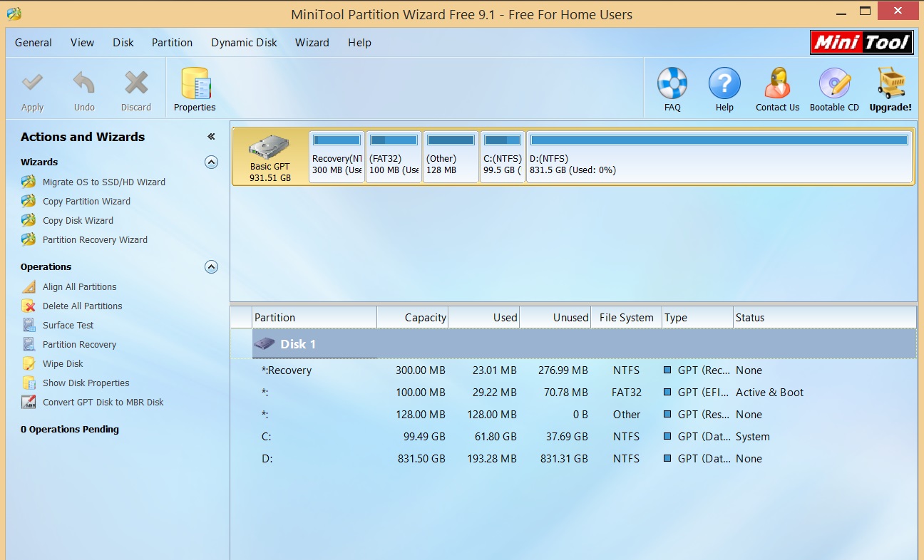Click the application icon in title bar
The width and height of the screenshot is (924, 560).
(x=14, y=14)
